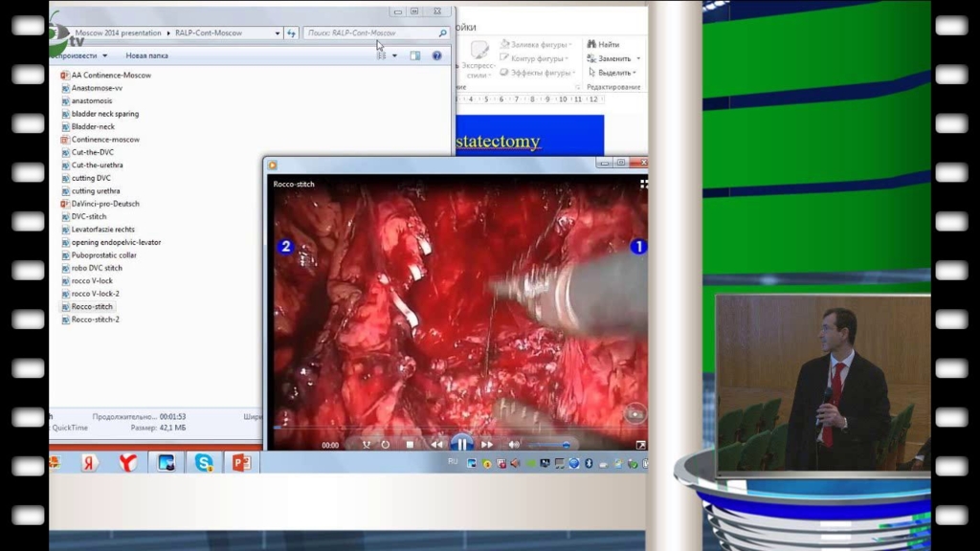Open the address bar history dropdown

coord(278,33)
